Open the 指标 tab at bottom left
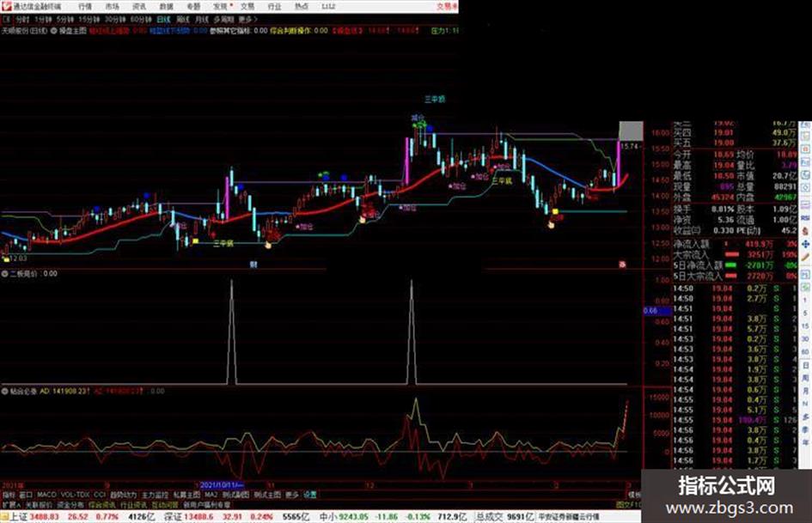Screen dimensions: 812x523 9,495
